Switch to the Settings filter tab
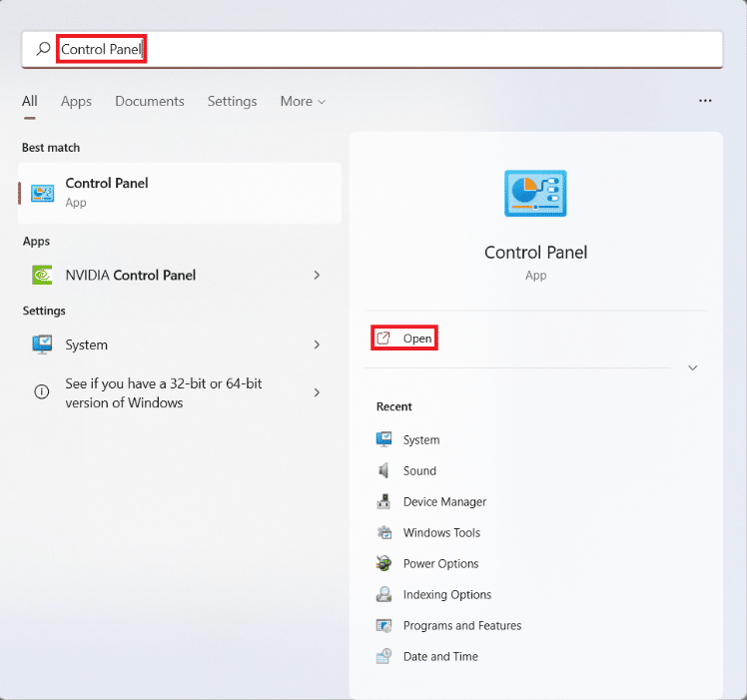Screen dimensions: 747x700 point(232,101)
